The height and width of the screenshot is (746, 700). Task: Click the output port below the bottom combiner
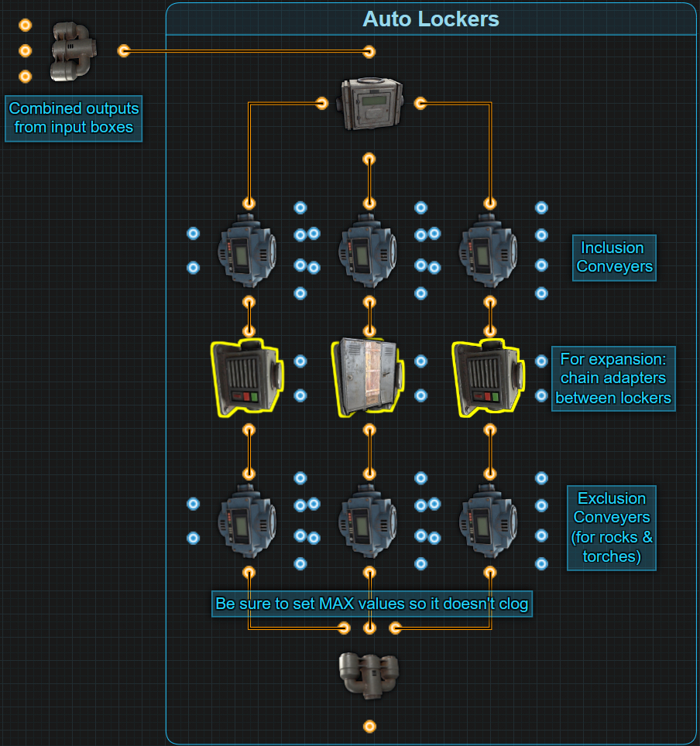pos(369,727)
